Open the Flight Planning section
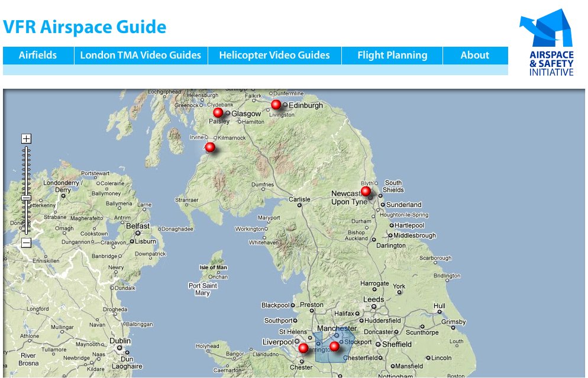Screen dimensions: 588x378 click(392, 56)
